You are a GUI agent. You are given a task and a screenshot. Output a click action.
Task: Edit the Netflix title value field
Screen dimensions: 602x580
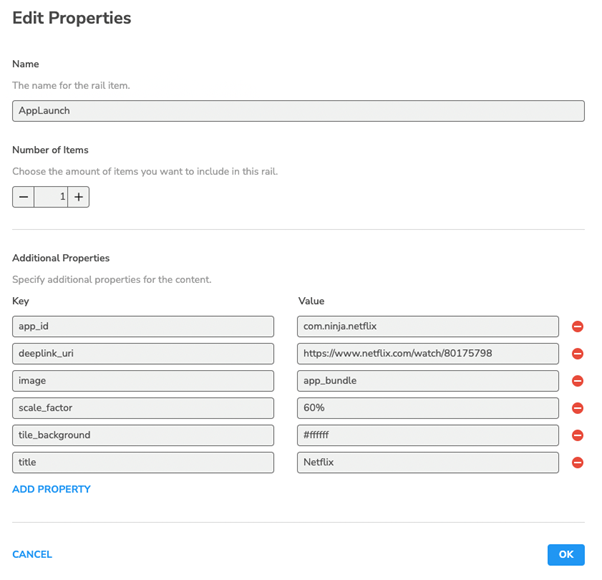[428, 462]
